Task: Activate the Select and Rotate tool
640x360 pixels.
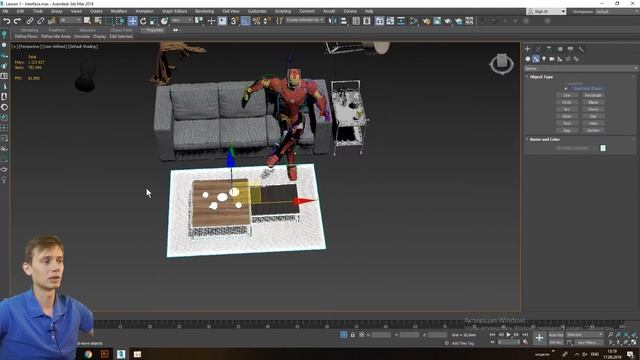Action: click(x=143, y=20)
